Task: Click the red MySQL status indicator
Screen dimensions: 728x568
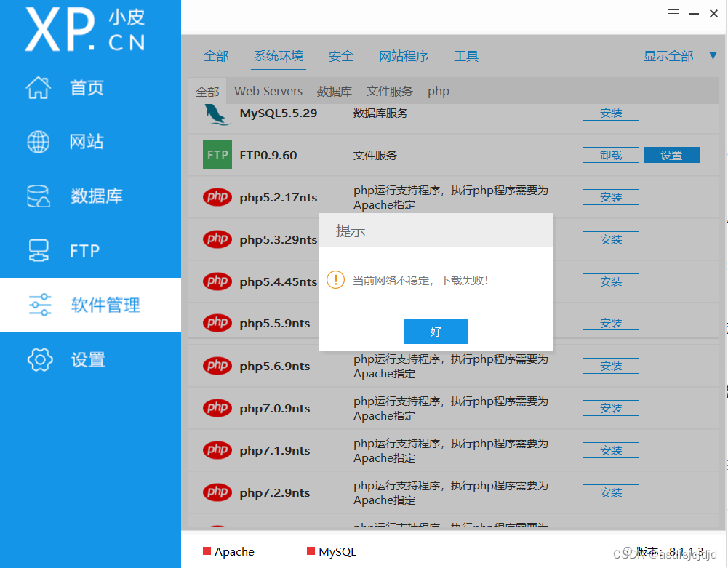Action: point(311,551)
